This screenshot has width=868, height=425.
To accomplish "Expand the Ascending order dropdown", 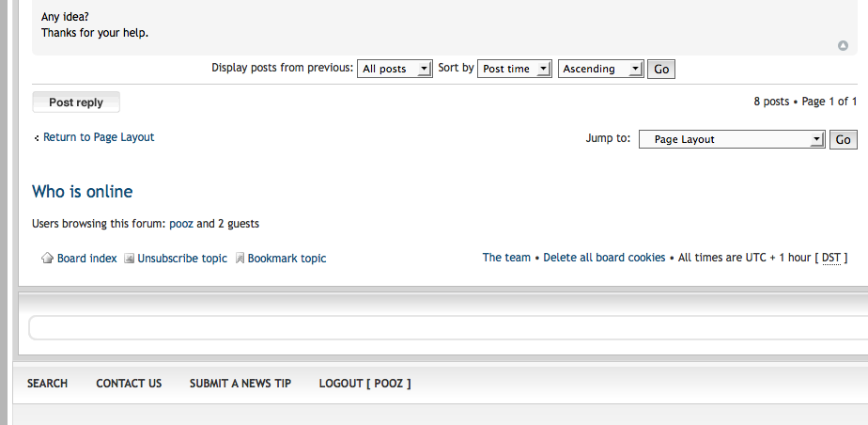I will pos(600,69).
